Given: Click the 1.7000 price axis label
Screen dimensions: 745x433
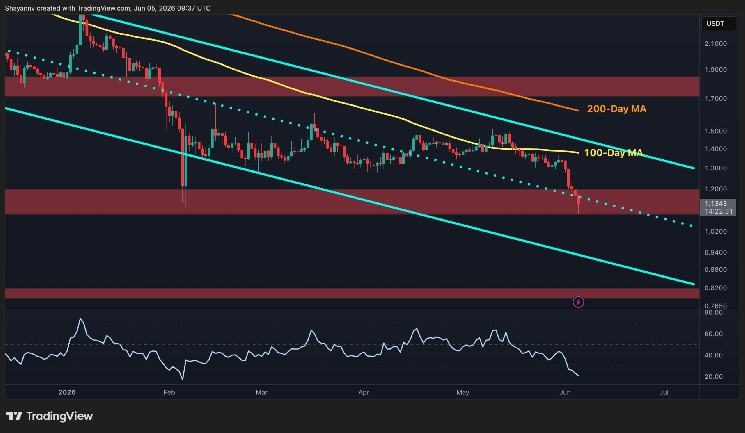Looking at the screenshot, I should [x=716, y=99].
